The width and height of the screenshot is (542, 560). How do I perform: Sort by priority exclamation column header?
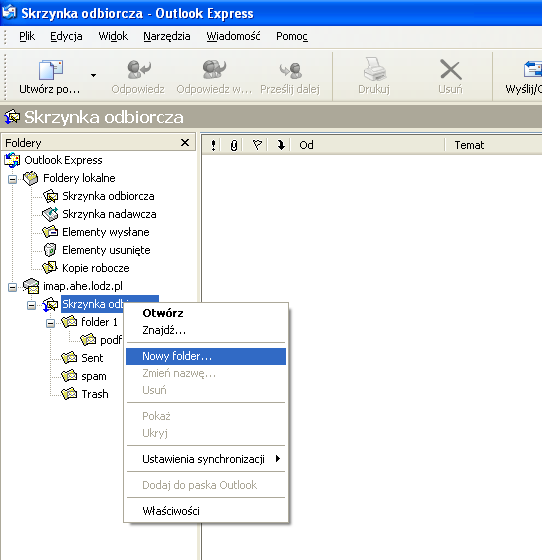point(213,145)
